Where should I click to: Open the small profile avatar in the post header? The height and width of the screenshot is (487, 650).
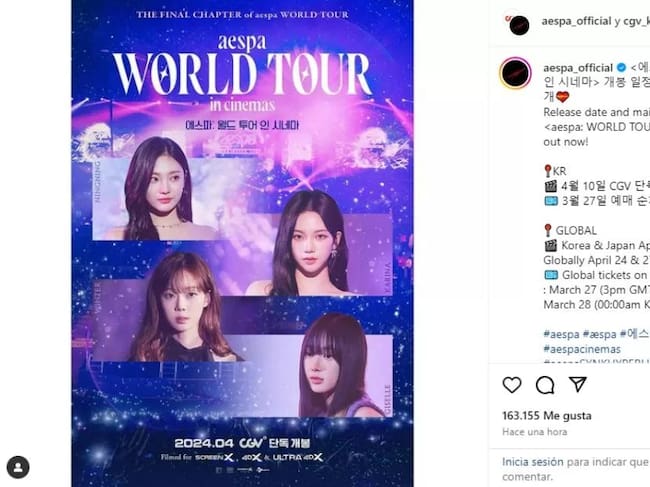(519, 26)
